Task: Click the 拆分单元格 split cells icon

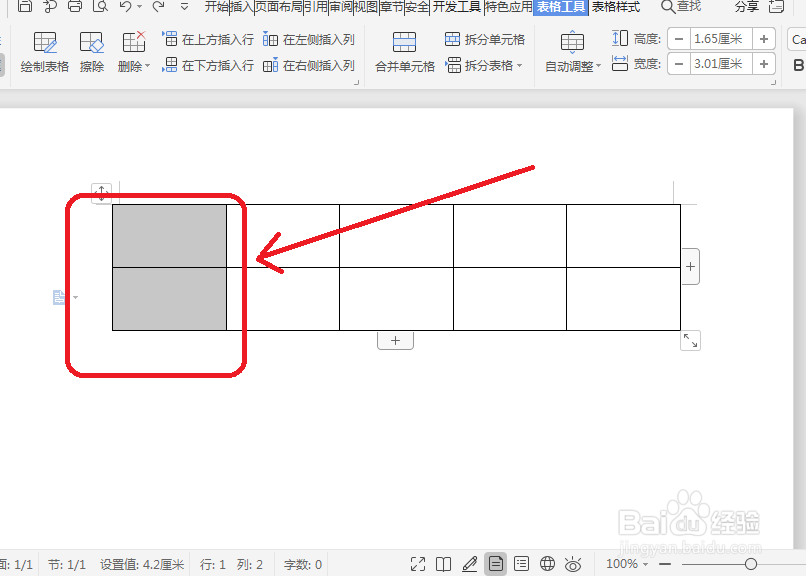Action: click(452, 39)
